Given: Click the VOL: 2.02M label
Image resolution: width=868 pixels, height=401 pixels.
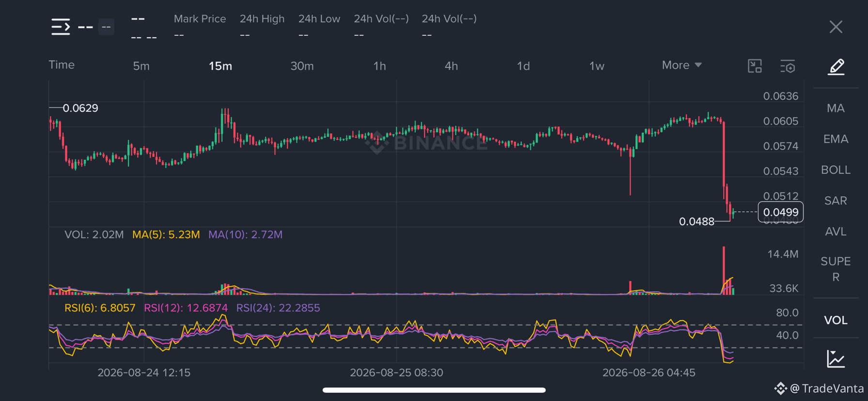Looking at the screenshot, I should point(94,234).
